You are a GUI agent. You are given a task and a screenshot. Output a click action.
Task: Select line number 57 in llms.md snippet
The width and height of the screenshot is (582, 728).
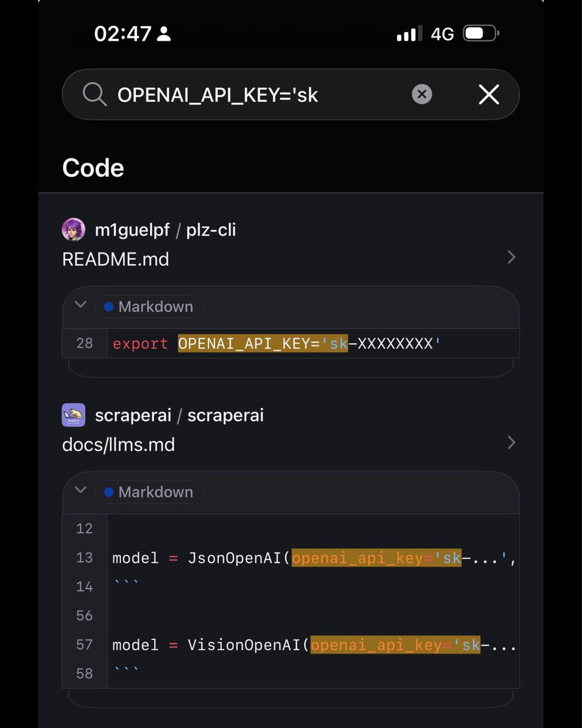pyautogui.click(x=85, y=644)
